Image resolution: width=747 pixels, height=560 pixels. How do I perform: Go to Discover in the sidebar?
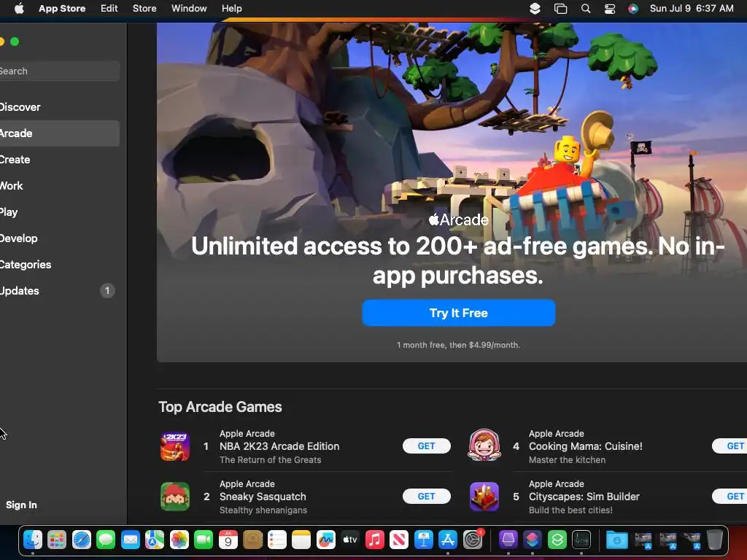[x=60, y=107]
